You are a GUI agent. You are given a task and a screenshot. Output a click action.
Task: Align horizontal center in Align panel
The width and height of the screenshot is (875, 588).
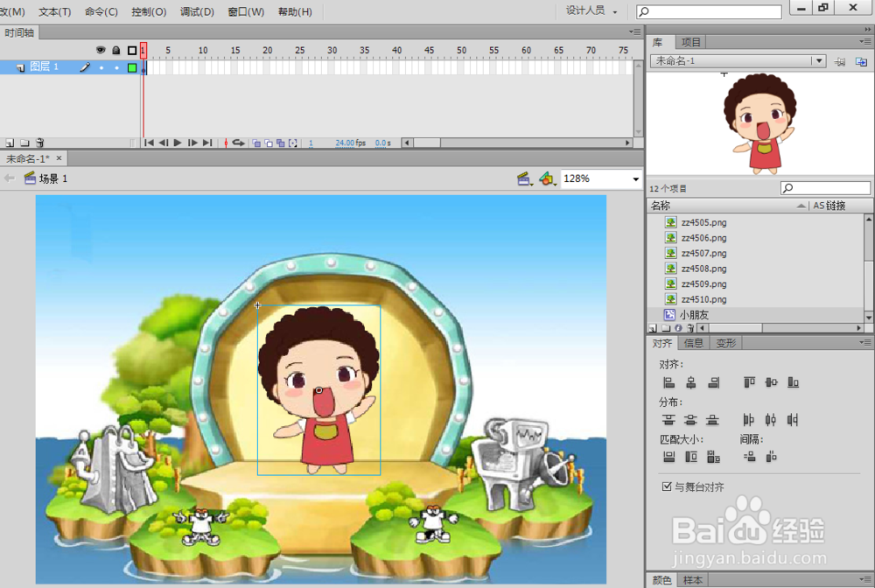691,382
